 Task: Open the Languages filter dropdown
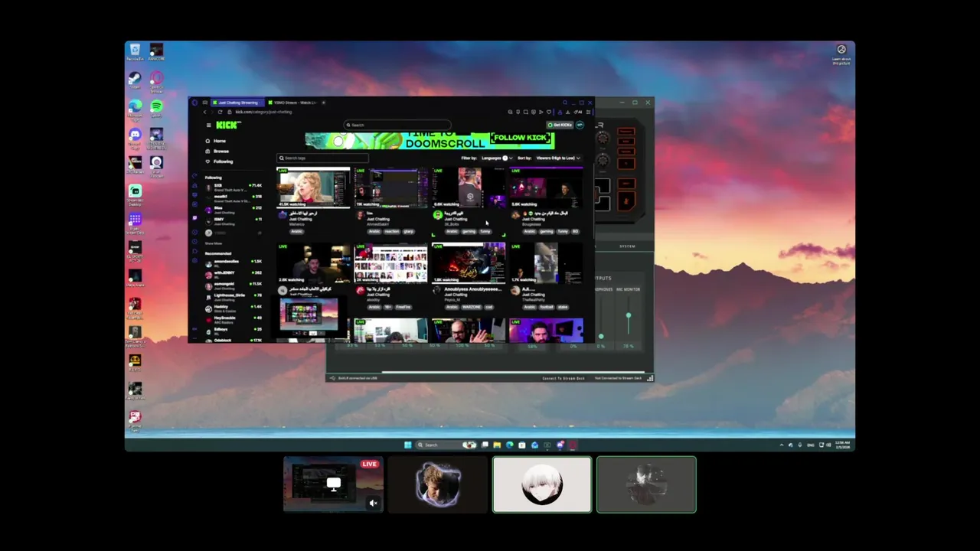[x=497, y=158]
